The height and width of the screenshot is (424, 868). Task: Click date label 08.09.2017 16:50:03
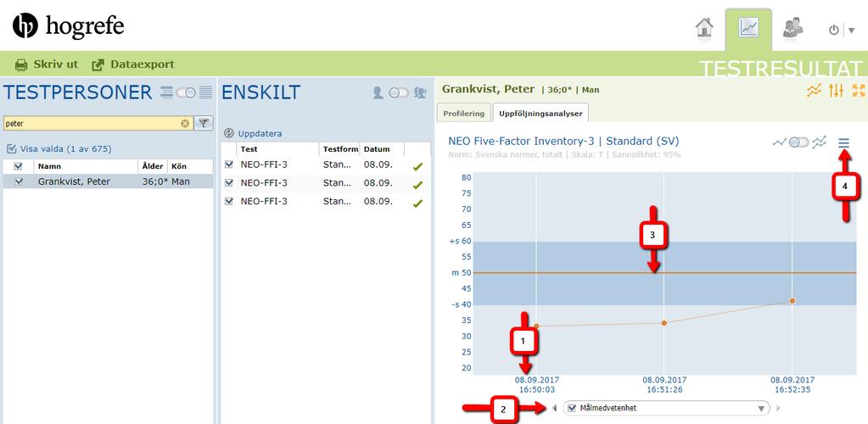(536, 385)
